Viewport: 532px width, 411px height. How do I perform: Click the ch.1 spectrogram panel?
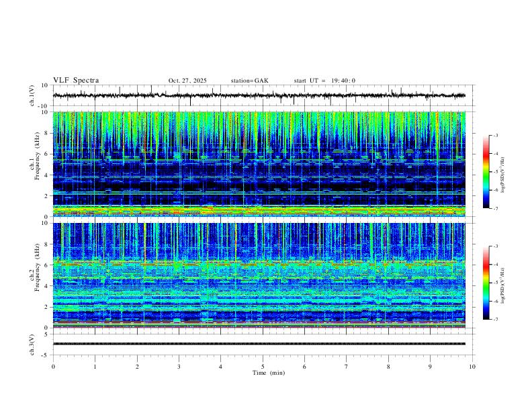259,164
